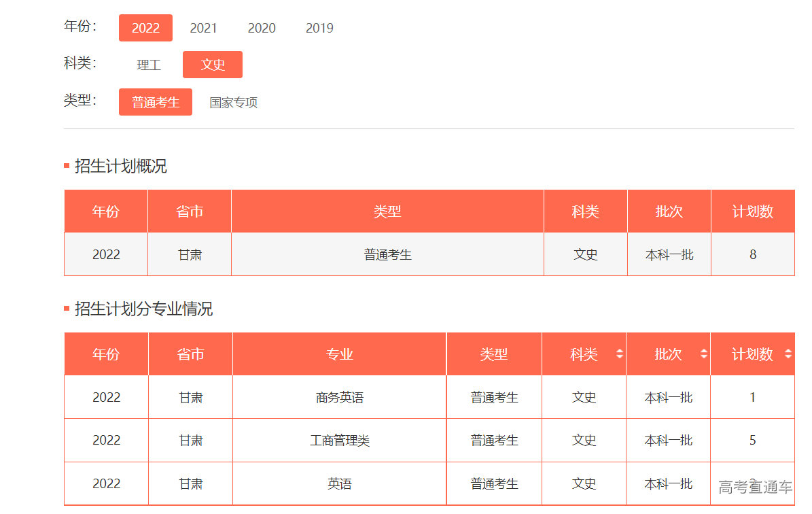Choose 2020 in the year row
This screenshot has width=812, height=514.
pos(262,28)
